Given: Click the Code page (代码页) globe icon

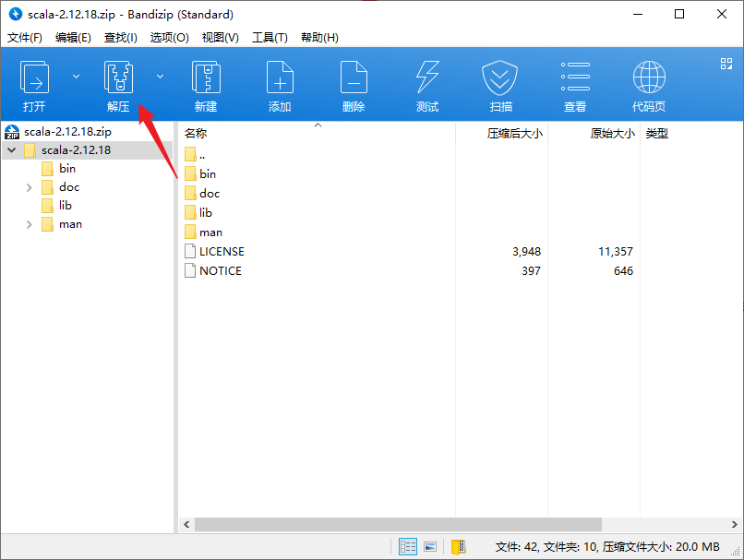Looking at the screenshot, I should tap(649, 86).
